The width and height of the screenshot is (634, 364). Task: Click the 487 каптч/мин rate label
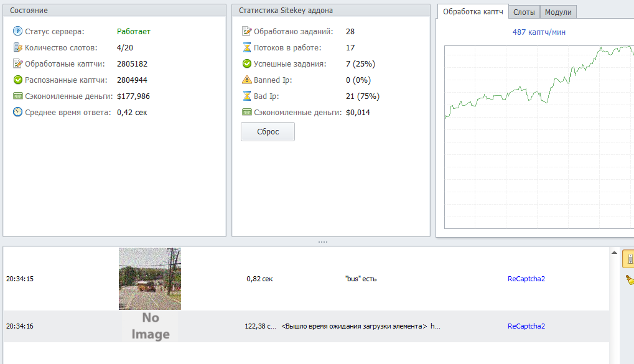[x=539, y=32]
